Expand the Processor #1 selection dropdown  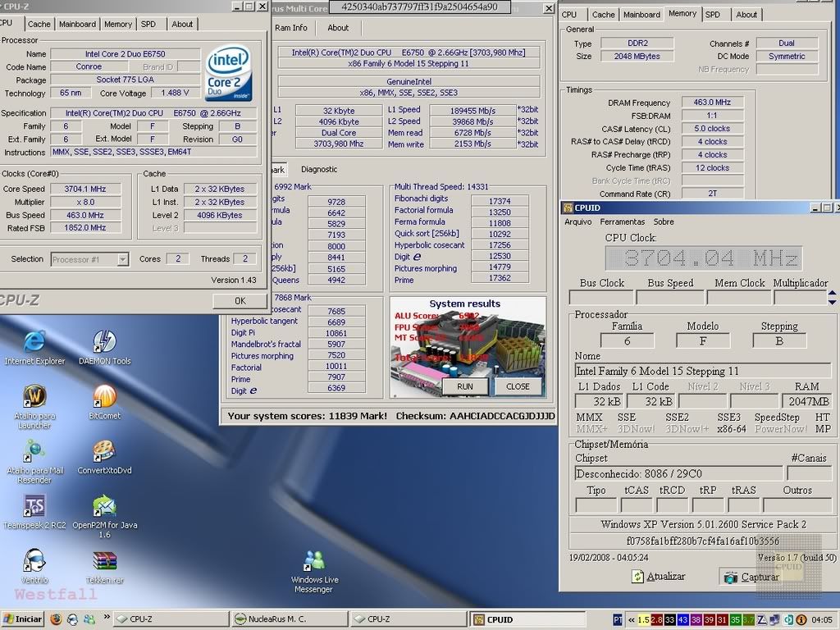click(122, 259)
